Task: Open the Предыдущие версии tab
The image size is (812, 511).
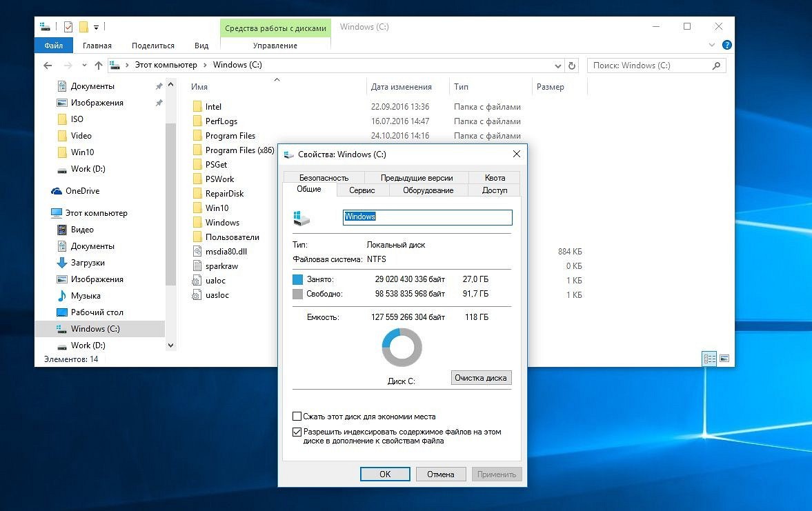Action: click(x=417, y=178)
